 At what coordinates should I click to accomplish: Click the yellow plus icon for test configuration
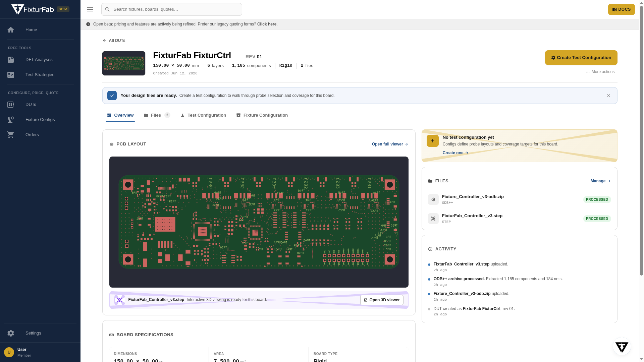pyautogui.click(x=433, y=141)
